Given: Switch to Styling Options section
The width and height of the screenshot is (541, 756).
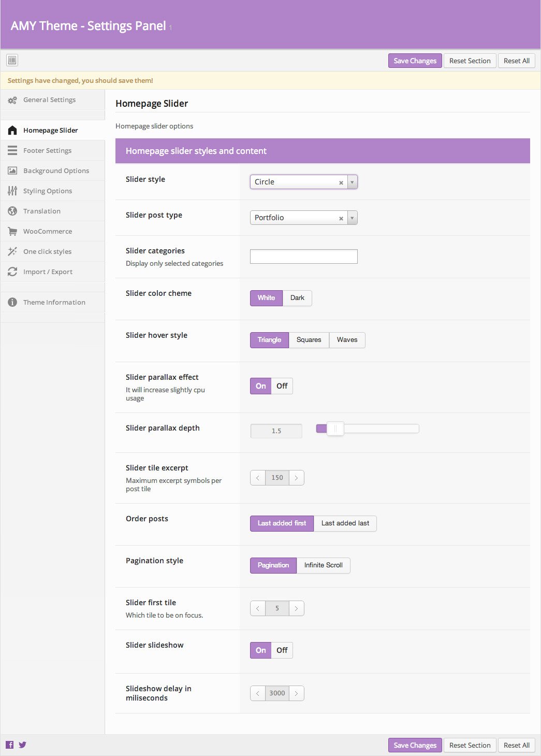Looking at the screenshot, I should pos(48,191).
